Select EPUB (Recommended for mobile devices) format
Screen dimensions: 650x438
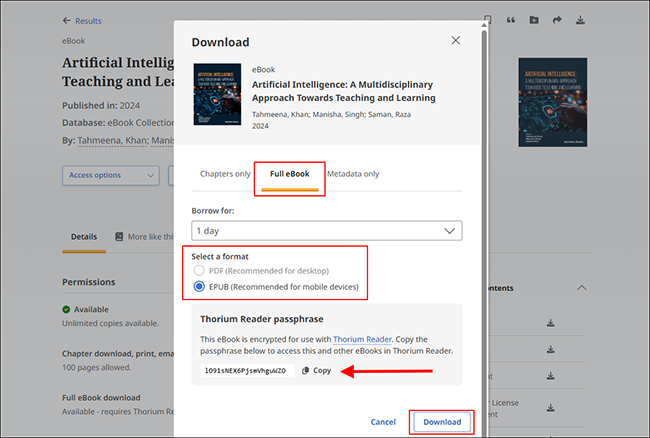click(x=199, y=287)
